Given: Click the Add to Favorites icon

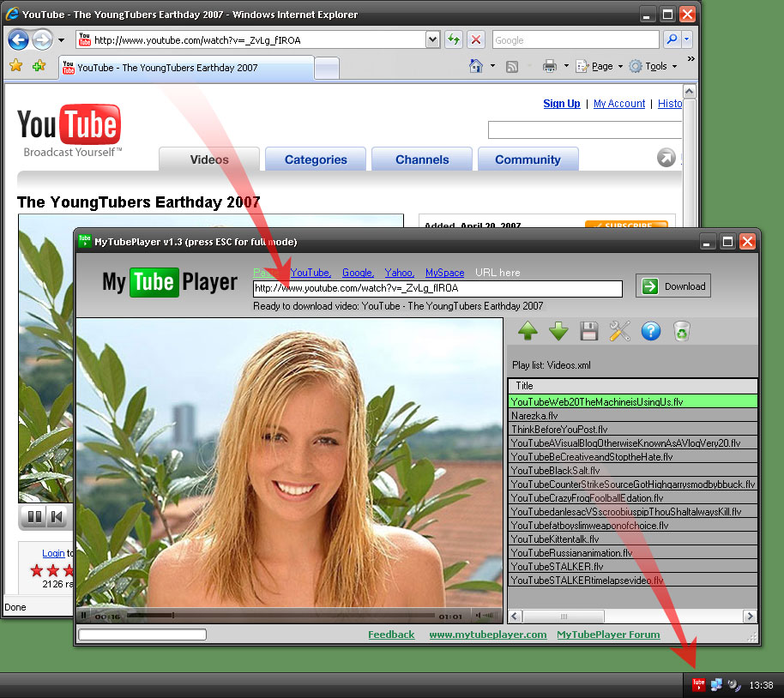Looking at the screenshot, I should (x=39, y=65).
